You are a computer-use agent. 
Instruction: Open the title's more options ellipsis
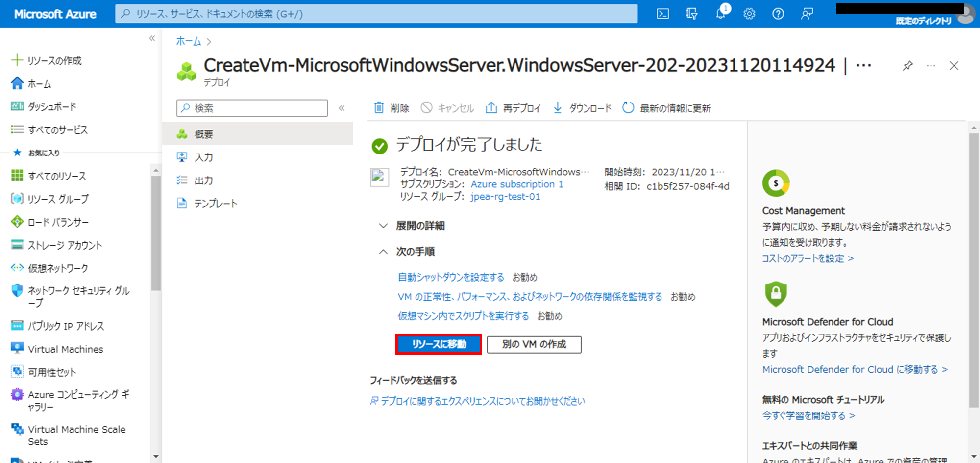(863, 65)
